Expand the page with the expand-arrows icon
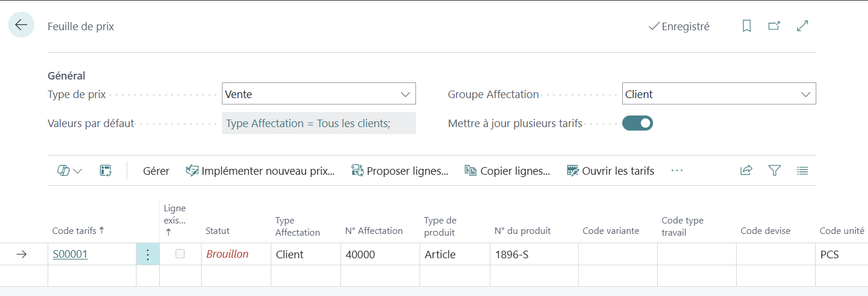 click(x=802, y=26)
